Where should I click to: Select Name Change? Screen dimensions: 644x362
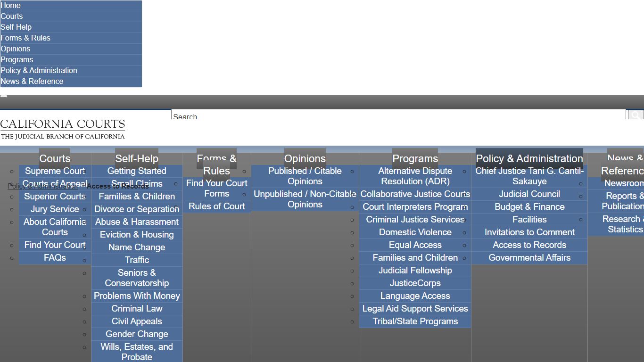(137, 247)
